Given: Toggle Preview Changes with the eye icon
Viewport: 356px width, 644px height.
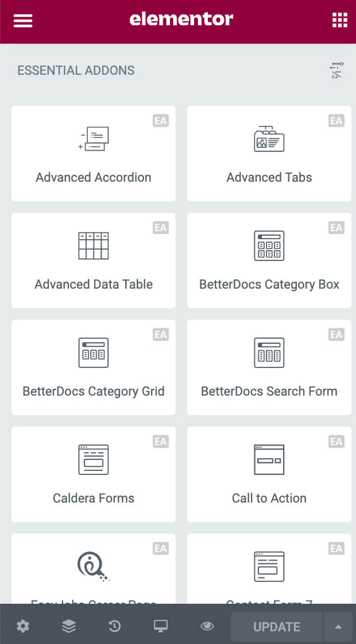Looking at the screenshot, I should [207, 626].
